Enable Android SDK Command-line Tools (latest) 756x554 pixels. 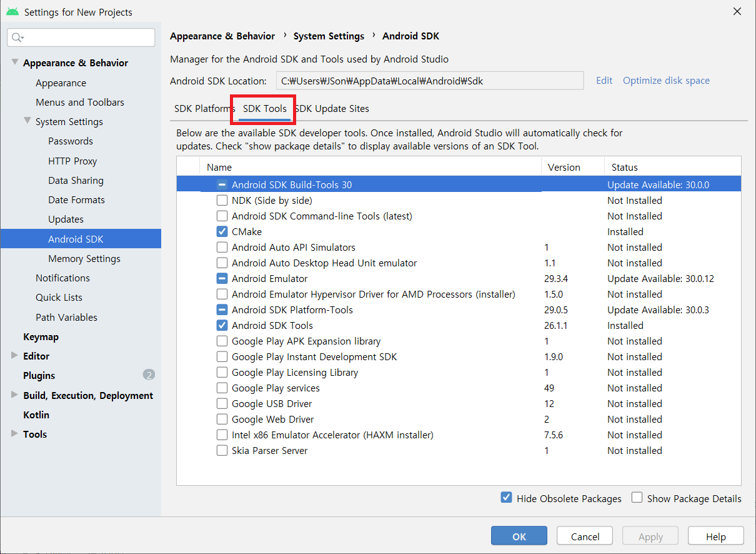coord(222,216)
